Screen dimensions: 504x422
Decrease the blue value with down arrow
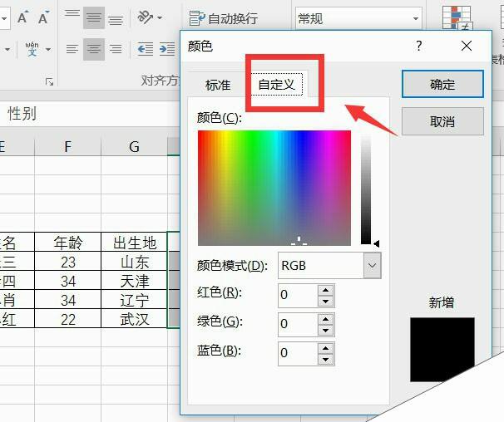(326, 360)
